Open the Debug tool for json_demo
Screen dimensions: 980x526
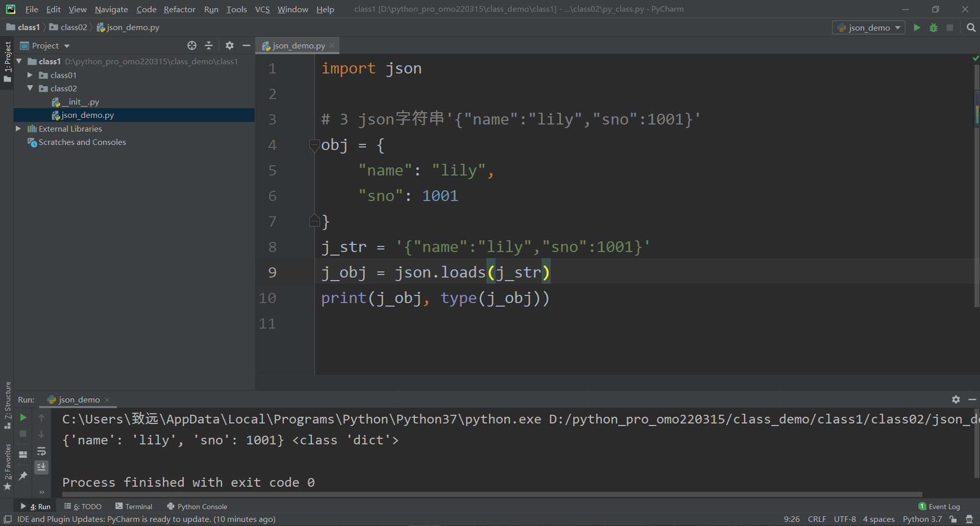tap(934, 28)
